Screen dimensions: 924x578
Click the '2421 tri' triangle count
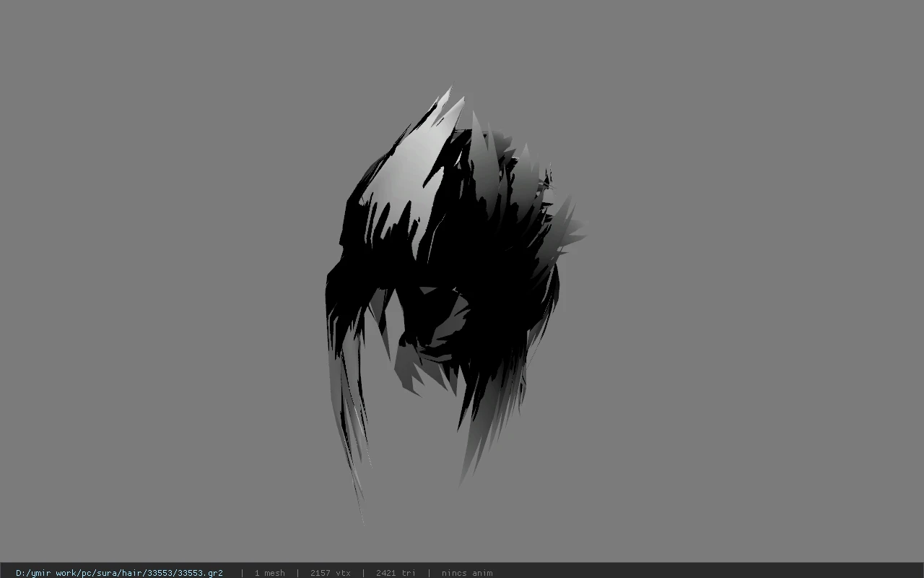point(396,573)
